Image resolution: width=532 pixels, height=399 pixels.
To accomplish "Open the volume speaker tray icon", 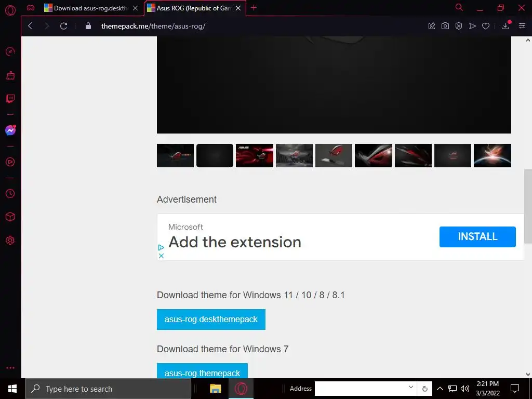I will pos(465,389).
